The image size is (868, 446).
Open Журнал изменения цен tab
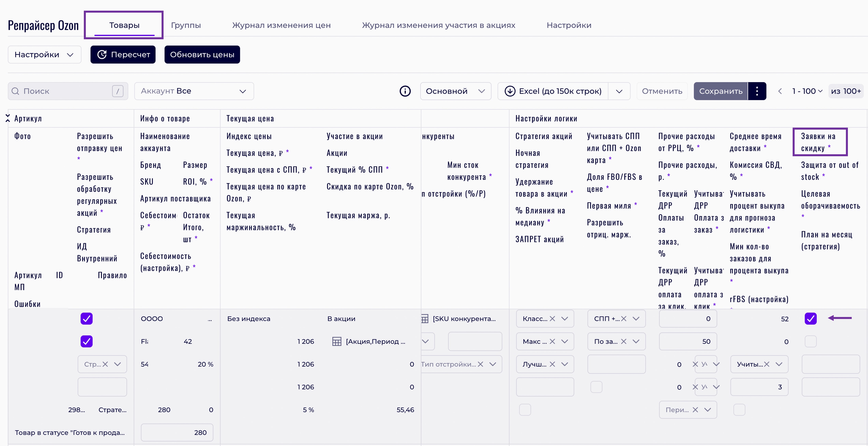pyautogui.click(x=281, y=25)
